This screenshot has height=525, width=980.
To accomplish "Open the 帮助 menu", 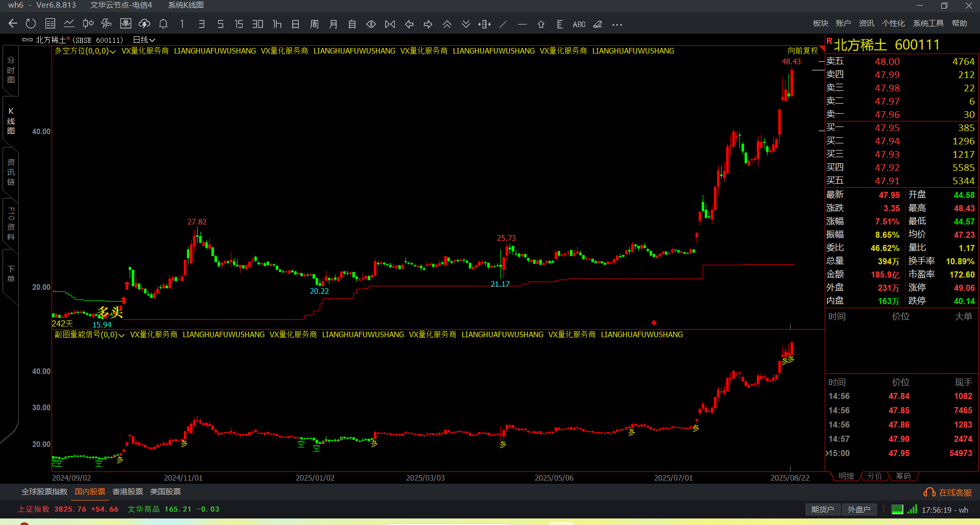I will (959, 23).
